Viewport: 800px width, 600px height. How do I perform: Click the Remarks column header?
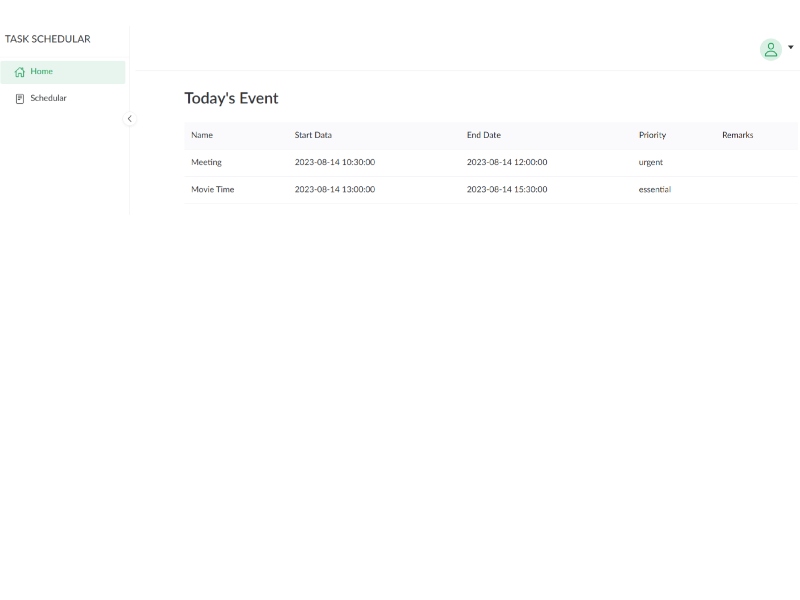point(737,135)
